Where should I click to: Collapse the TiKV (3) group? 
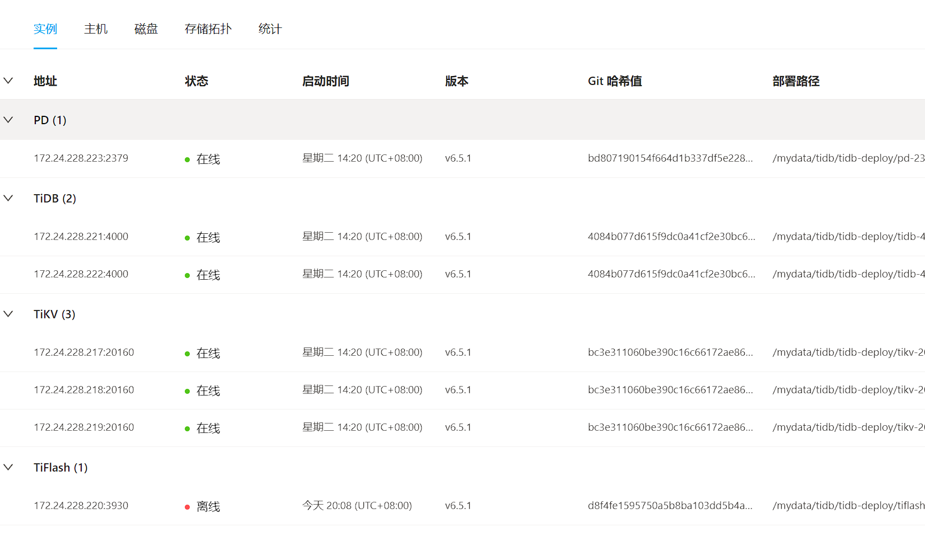(8, 314)
